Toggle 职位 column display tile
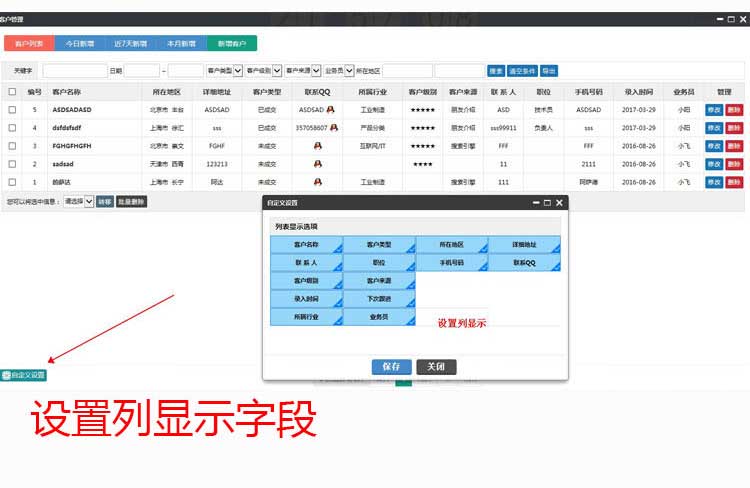This screenshot has height=488, width=750. point(379,263)
